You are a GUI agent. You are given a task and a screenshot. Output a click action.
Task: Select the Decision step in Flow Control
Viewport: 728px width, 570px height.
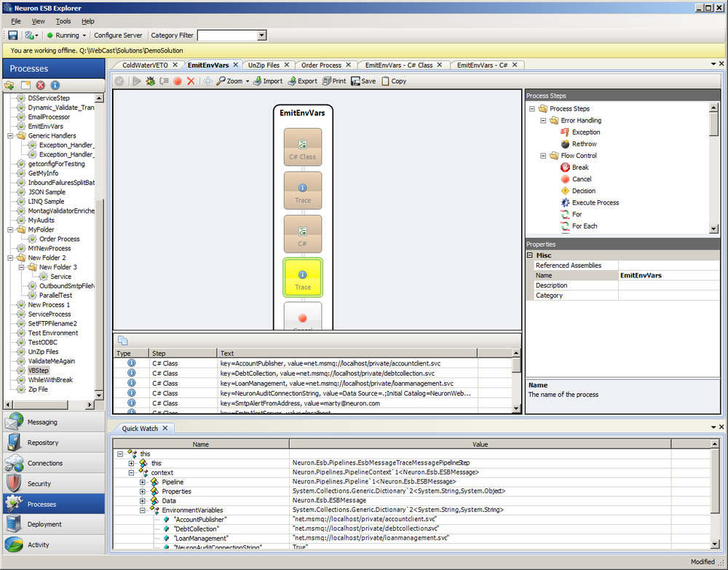584,191
